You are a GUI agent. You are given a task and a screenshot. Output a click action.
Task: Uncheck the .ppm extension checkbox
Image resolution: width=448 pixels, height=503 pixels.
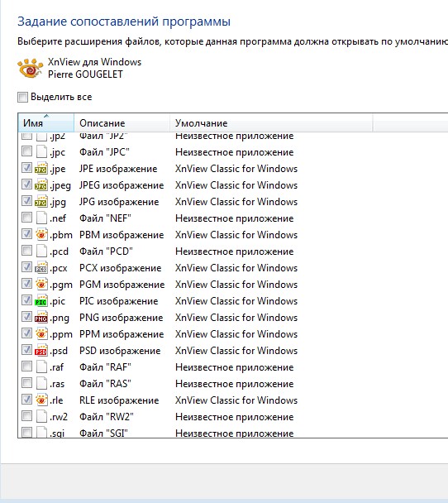[26, 333]
